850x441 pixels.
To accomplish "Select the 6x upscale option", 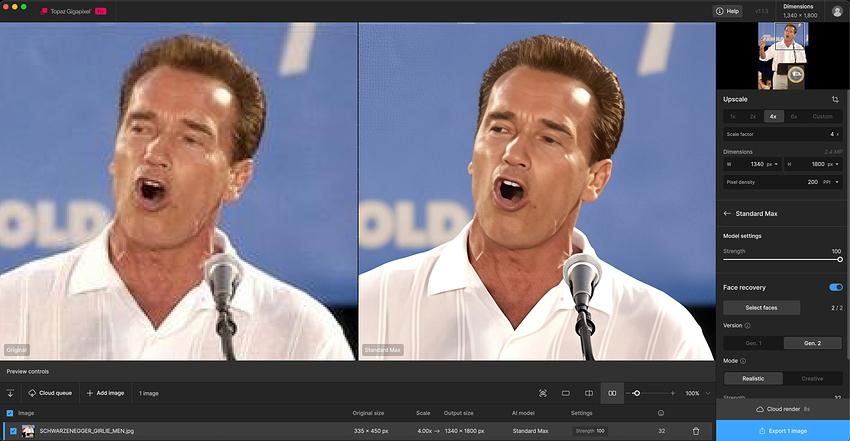I will (x=794, y=116).
